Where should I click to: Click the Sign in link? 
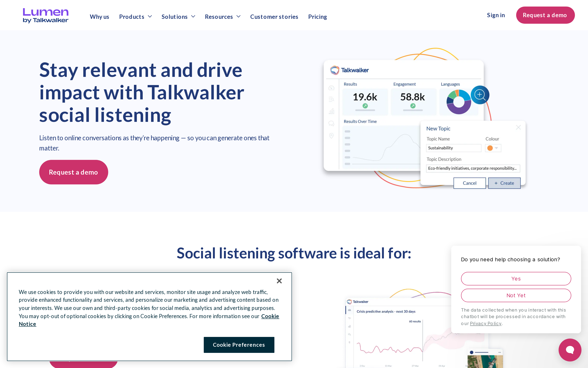pos(496,15)
